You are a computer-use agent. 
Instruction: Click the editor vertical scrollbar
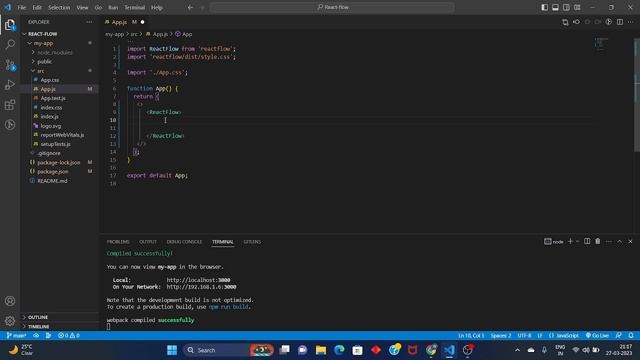637,96
